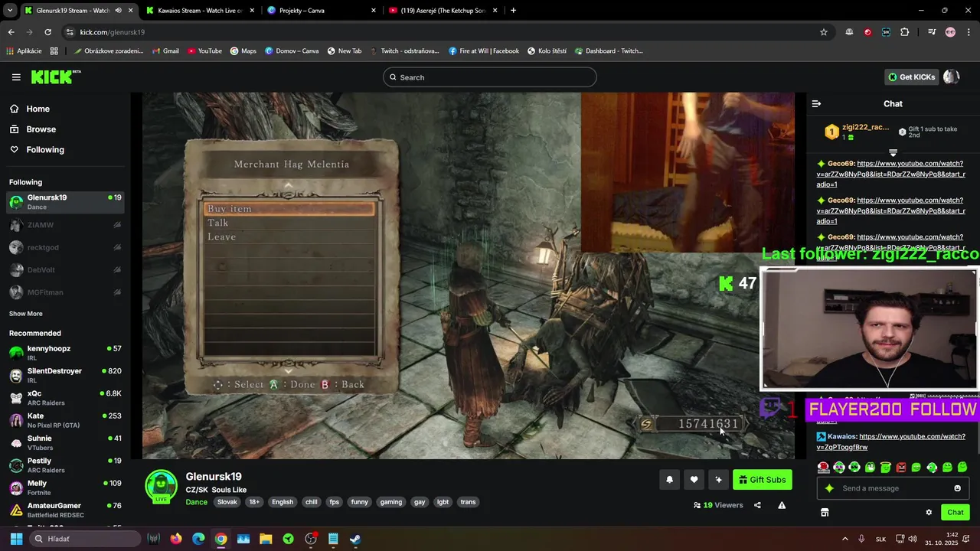
Task: Click the Dance category link
Action: click(x=196, y=502)
